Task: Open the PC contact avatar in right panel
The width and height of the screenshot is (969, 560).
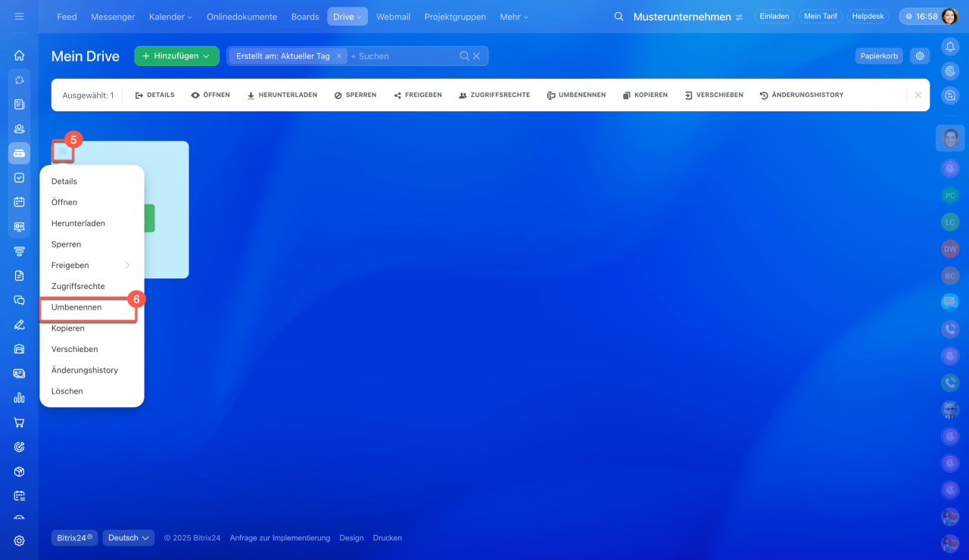Action: click(x=950, y=195)
